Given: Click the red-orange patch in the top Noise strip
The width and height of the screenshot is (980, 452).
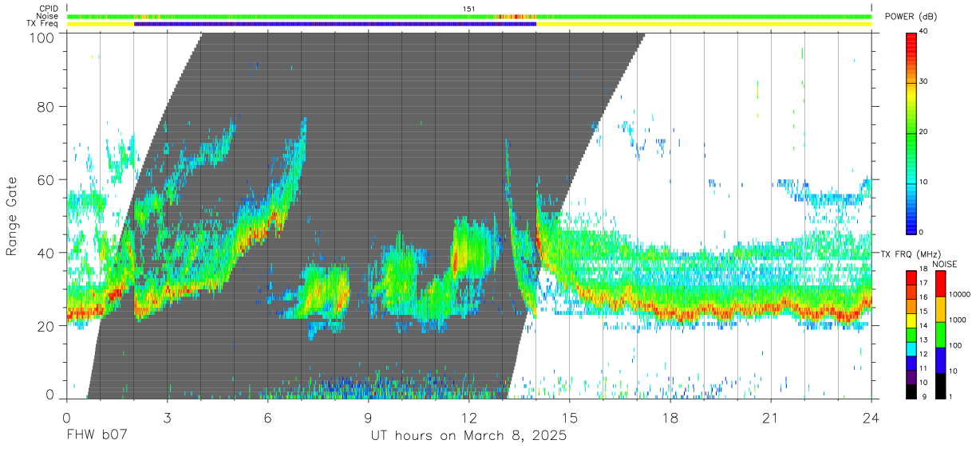Looking at the screenshot, I should 515,16.
